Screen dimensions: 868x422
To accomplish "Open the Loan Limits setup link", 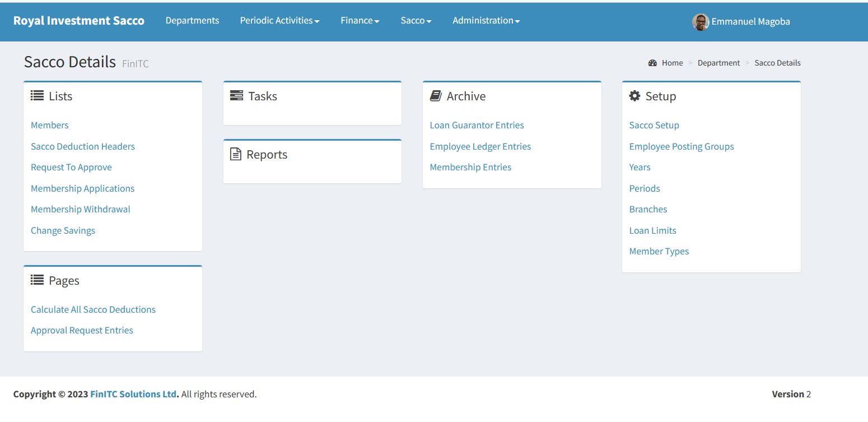I will pos(653,230).
